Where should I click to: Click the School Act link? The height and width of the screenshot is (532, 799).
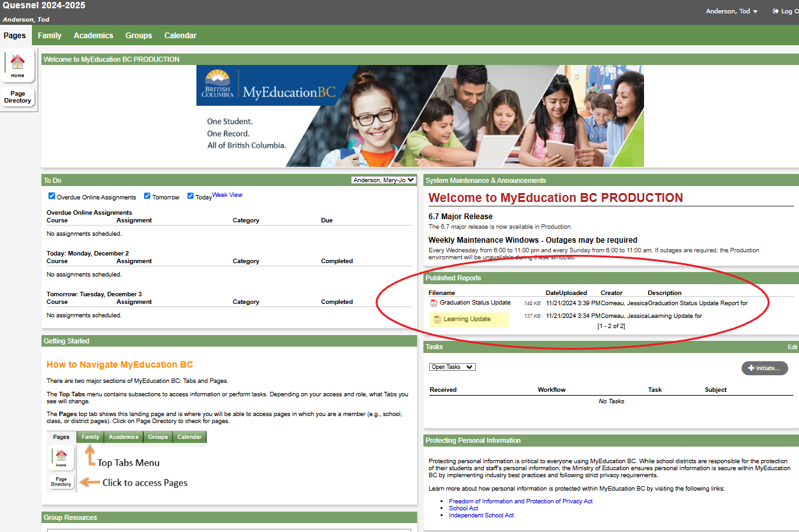(x=463, y=508)
